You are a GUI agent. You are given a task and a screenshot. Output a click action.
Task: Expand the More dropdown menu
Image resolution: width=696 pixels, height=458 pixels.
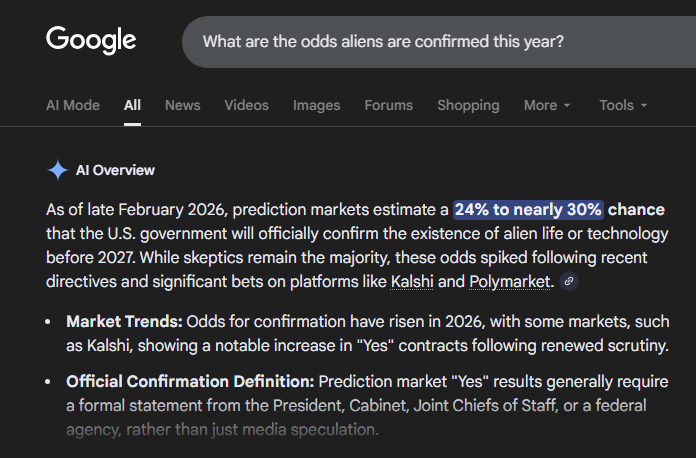pos(547,105)
